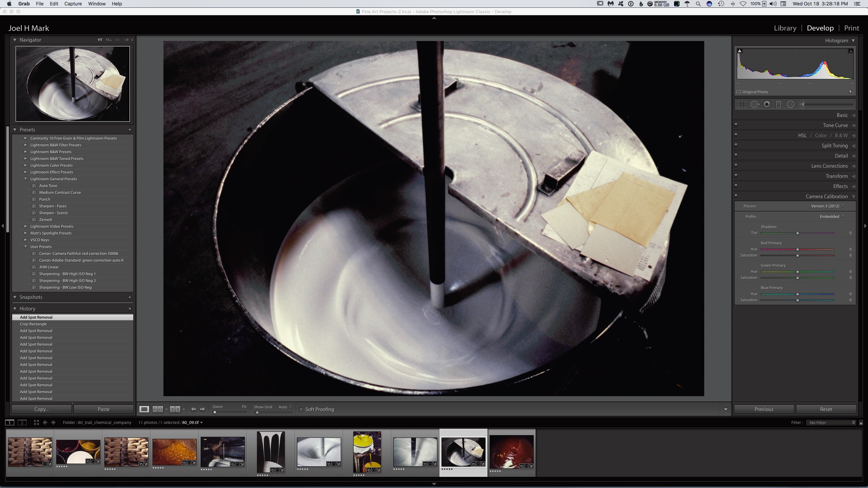Open grid view from filmstrip bar

pyautogui.click(x=36, y=423)
